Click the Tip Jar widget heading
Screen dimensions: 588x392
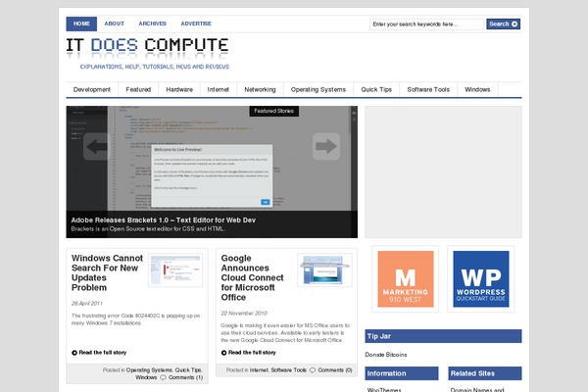443,336
